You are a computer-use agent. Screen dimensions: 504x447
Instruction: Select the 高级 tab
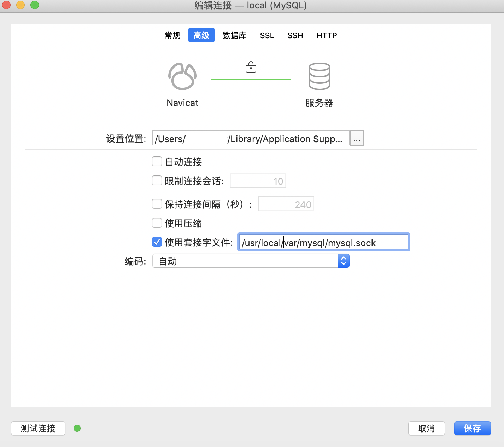201,35
